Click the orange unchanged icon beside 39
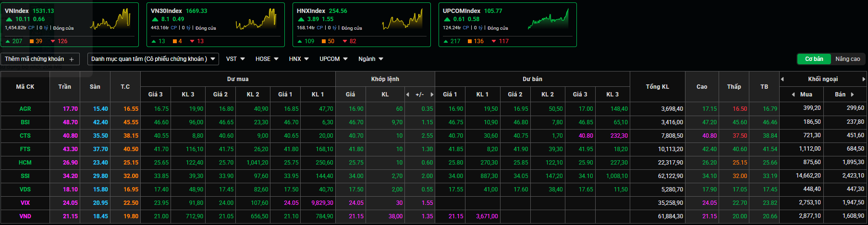868x225 pixels. tap(32, 41)
